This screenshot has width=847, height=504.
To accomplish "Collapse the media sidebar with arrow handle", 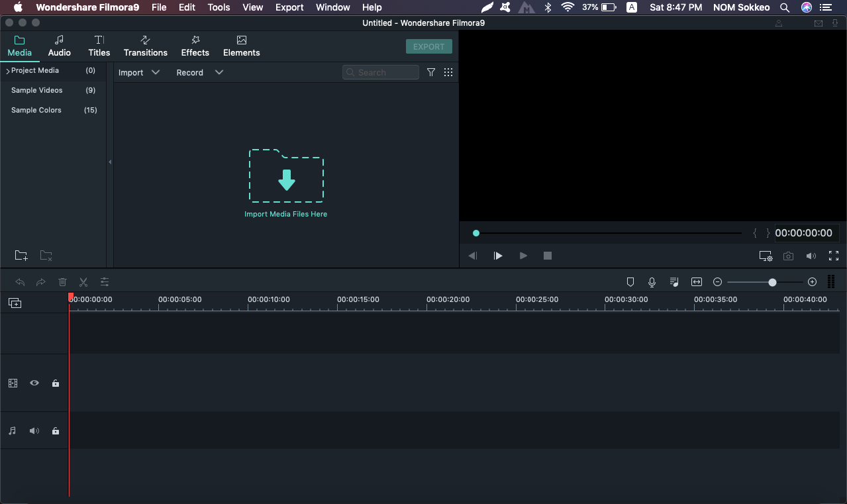I will point(110,162).
